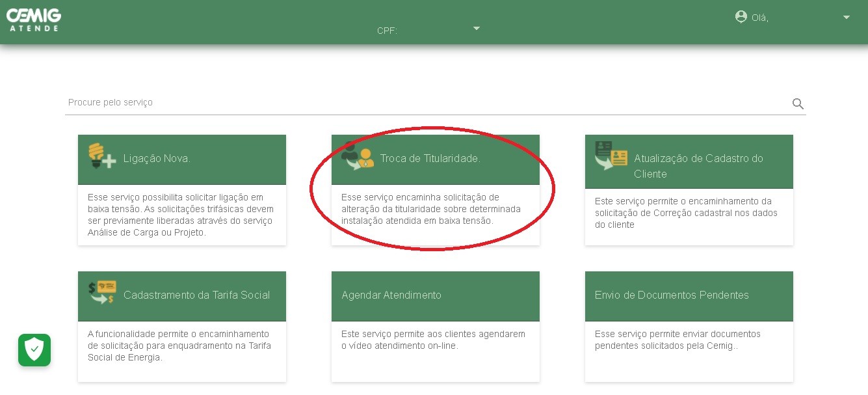Open Atualização de Cadastro do Cliente service
The image size is (868, 395).
(689, 161)
